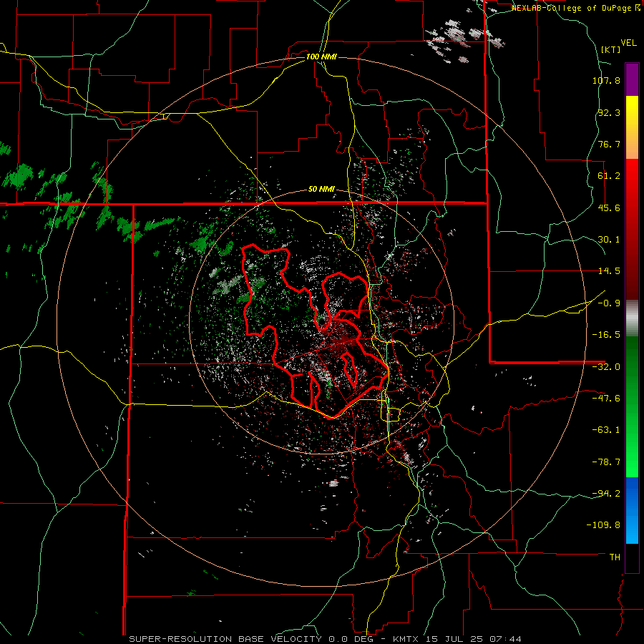Click the 30.1 velocity scale value
This screenshot has height=644, width=644.
pyautogui.click(x=609, y=240)
